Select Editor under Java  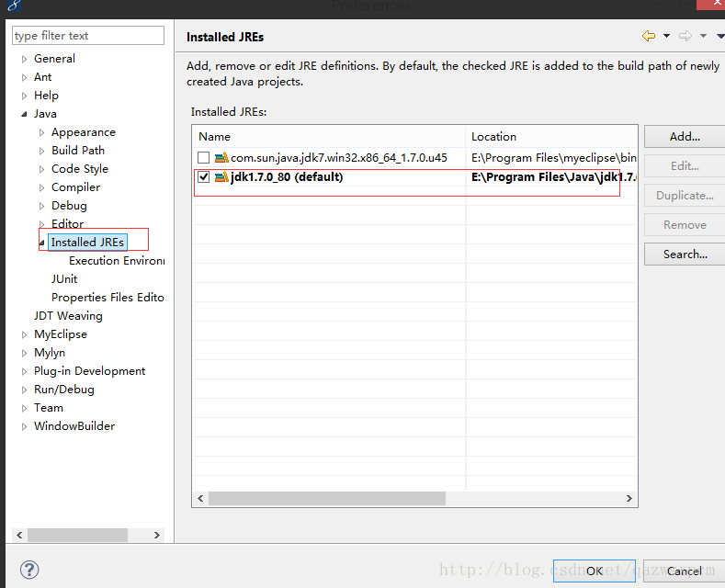pyautogui.click(x=67, y=224)
